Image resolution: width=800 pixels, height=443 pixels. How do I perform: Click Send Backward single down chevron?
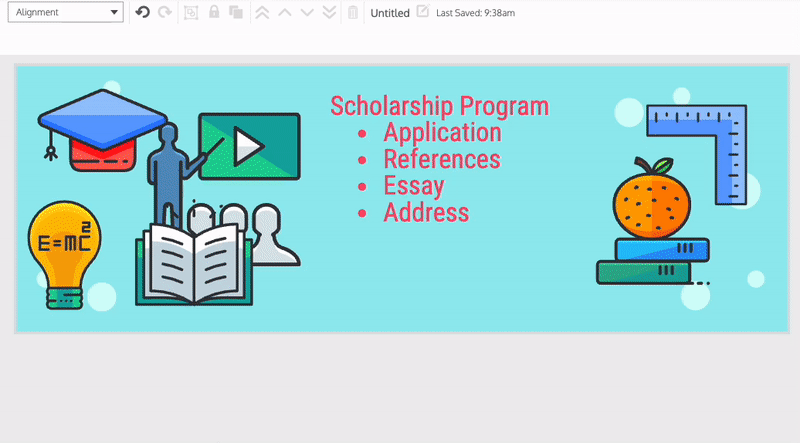[307, 13]
